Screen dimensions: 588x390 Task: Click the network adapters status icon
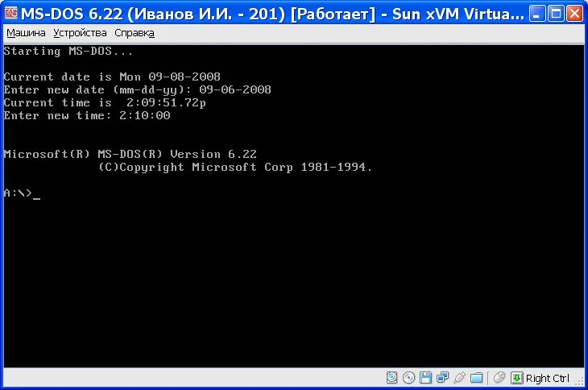pos(442,378)
